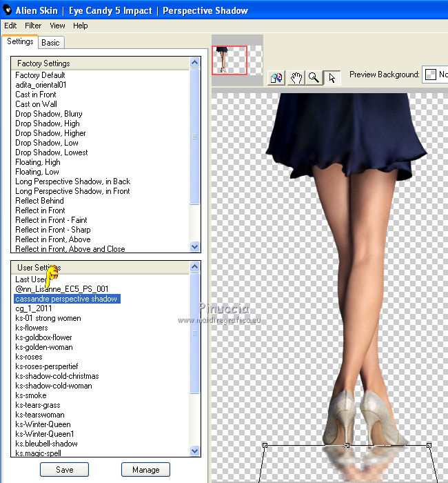Select the ks-flowers user setting
This screenshot has width=448, height=483.
pyautogui.click(x=32, y=328)
